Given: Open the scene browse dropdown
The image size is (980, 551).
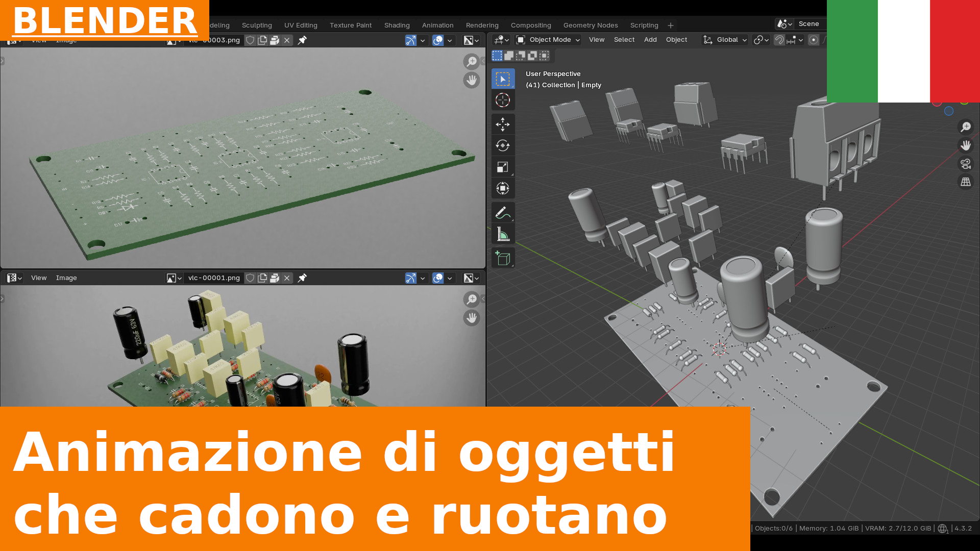Looking at the screenshot, I should pyautogui.click(x=785, y=24).
